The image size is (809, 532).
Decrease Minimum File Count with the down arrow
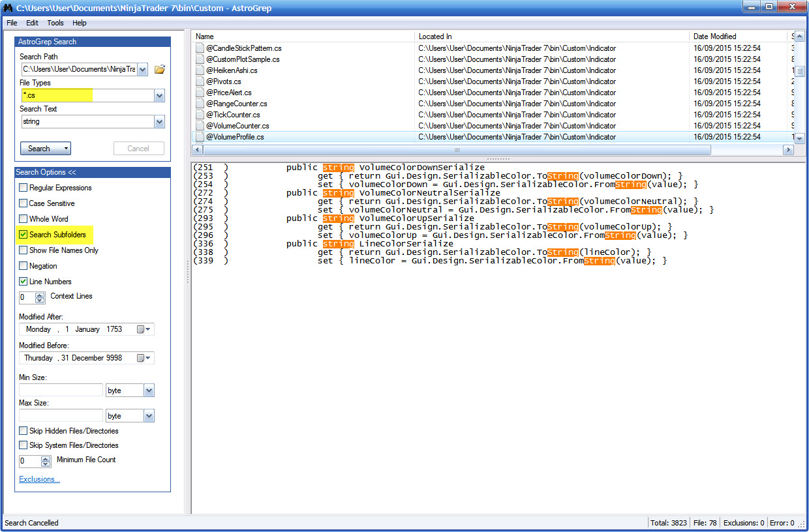[46, 464]
